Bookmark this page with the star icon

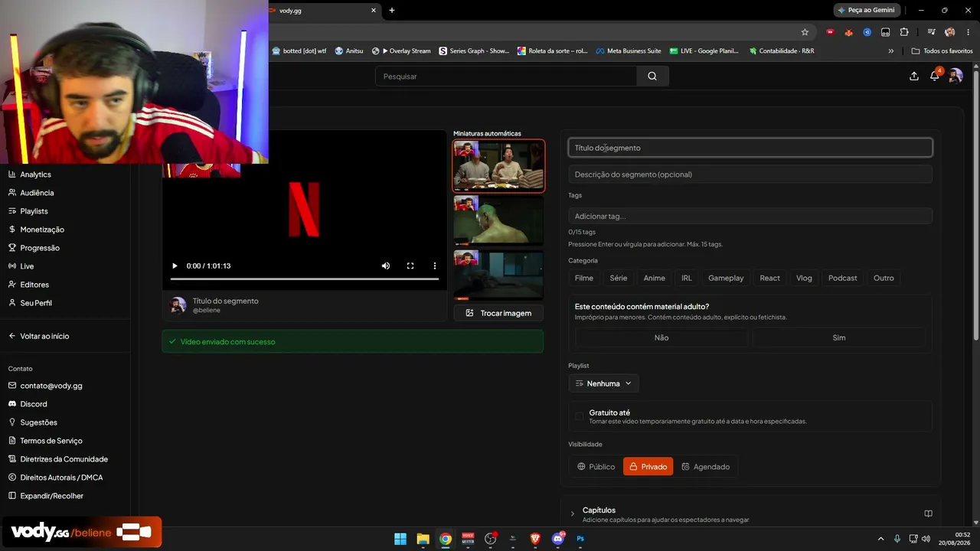click(x=805, y=32)
